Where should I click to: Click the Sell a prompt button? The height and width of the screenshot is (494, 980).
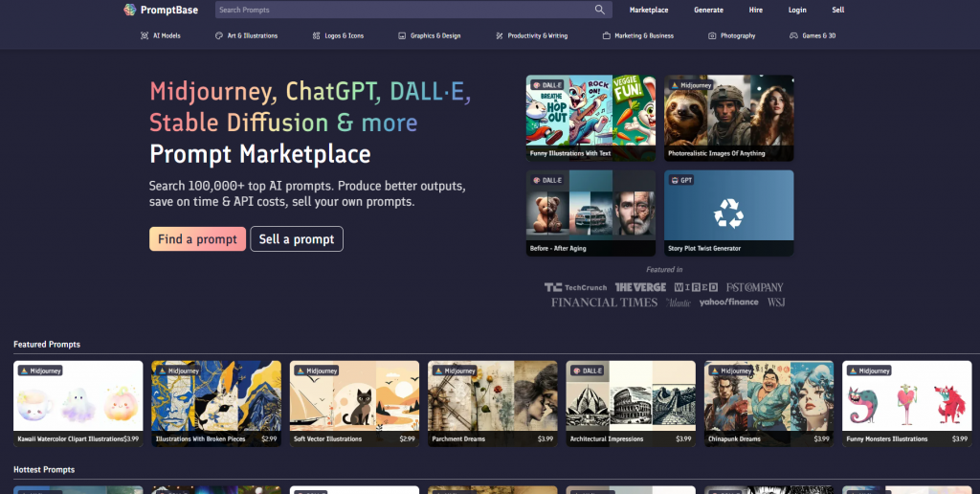click(x=297, y=239)
